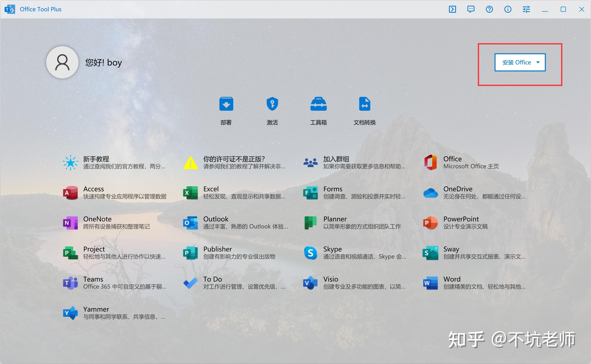The height and width of the screenshot is (364, 591).
Task: Open the 部署 deploy icon
Action: coord(226,104)
